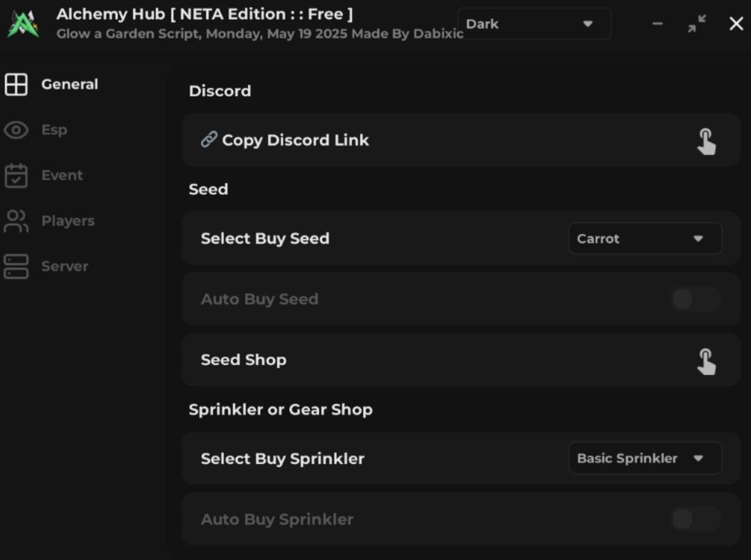Expand the Carrot seed dropdown
This screenshot has height=560, width=751.
[645, 238]
